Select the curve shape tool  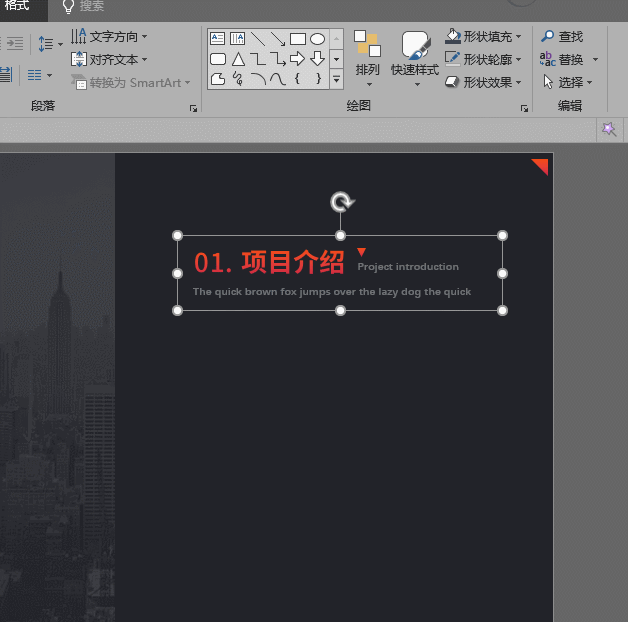point(278,79)
